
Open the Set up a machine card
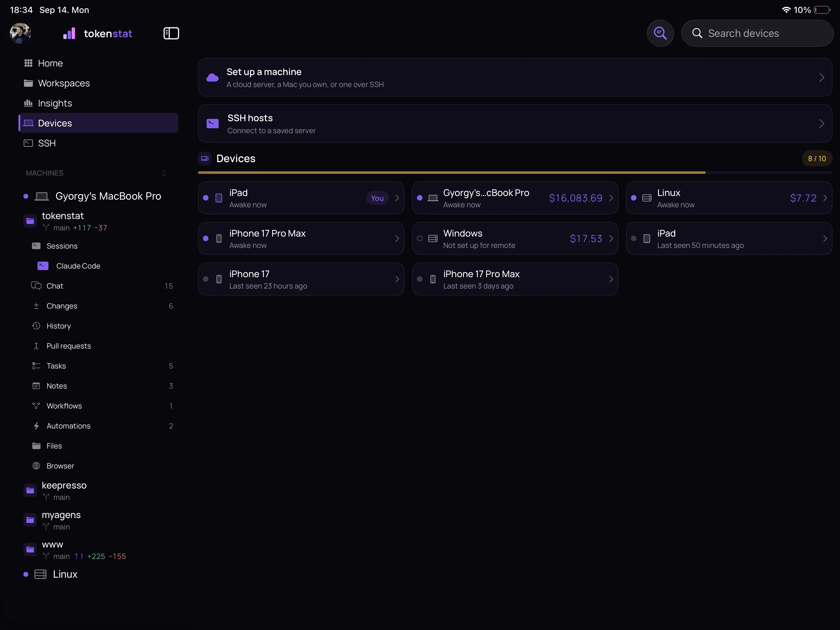point(515,77)
